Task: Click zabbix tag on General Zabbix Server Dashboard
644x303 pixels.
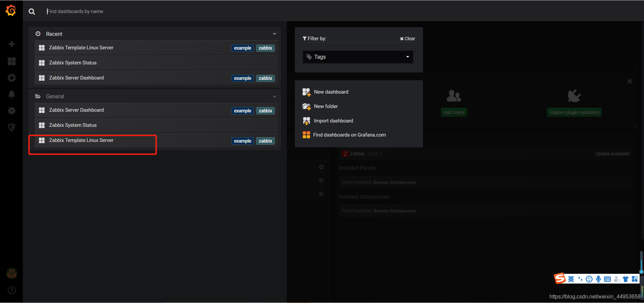Action: coord(265,111)
